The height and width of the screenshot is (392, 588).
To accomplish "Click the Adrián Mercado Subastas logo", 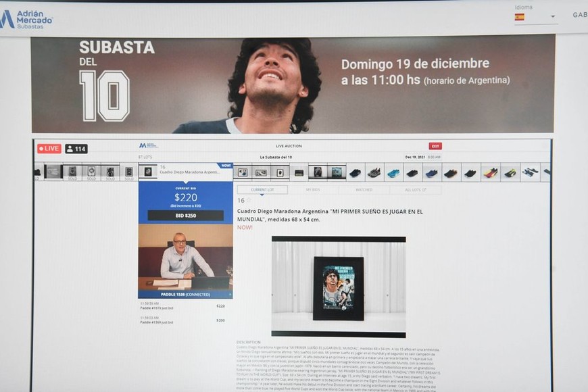I will coord(27,19).
